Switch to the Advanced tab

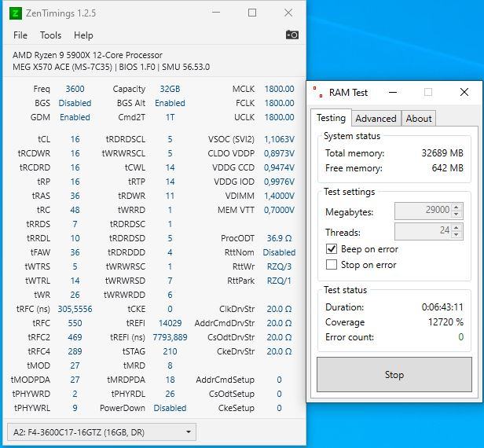pyautogui.click(x=376, y=119)
